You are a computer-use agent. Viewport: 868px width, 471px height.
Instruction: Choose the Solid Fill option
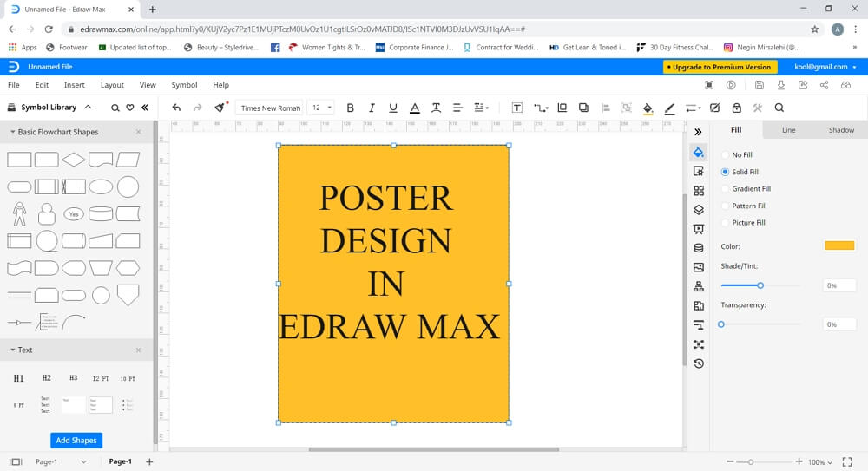tap(740, 172)
